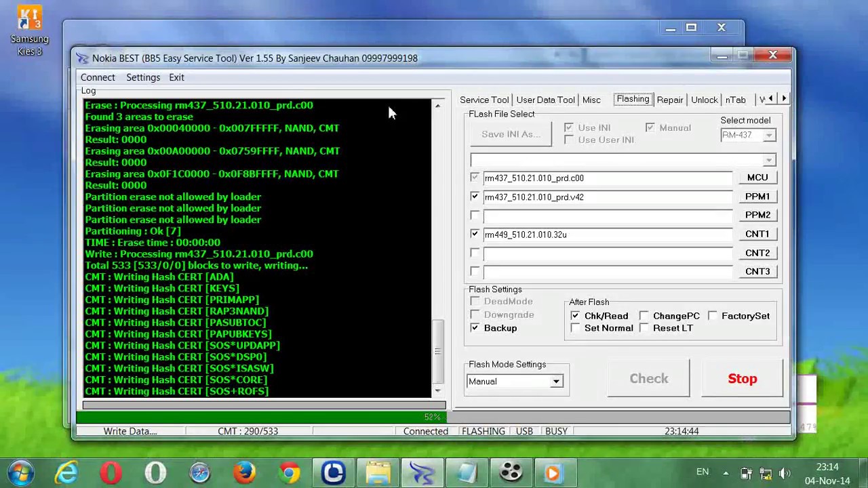The image size is (868, 488).
Task: Enable the CNT3 file checkbox
Action: [475, 271]
